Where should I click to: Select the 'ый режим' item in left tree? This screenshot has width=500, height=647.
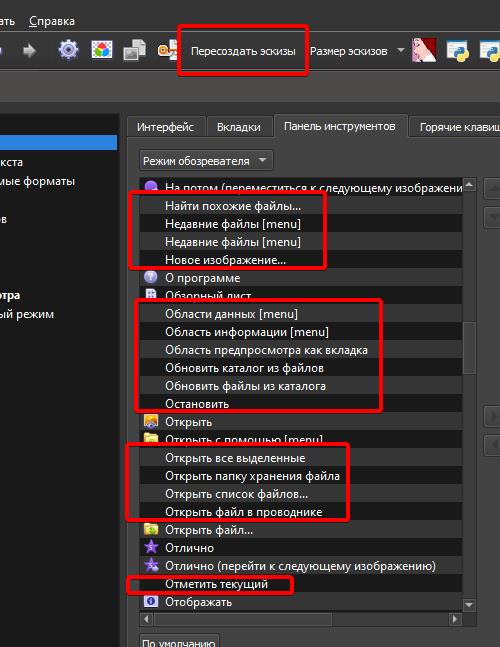(27, 314)
